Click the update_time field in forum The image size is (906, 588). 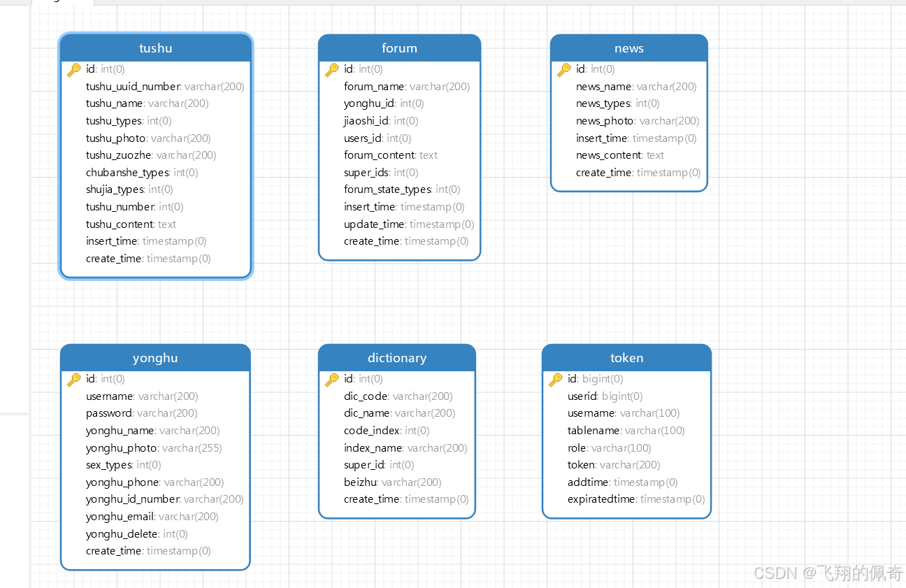409,224
